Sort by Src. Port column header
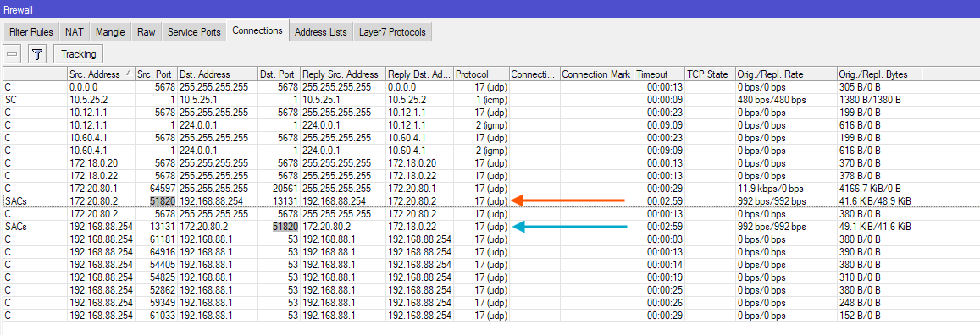Viewport: 980px width, 335px height. coord(156,74)
